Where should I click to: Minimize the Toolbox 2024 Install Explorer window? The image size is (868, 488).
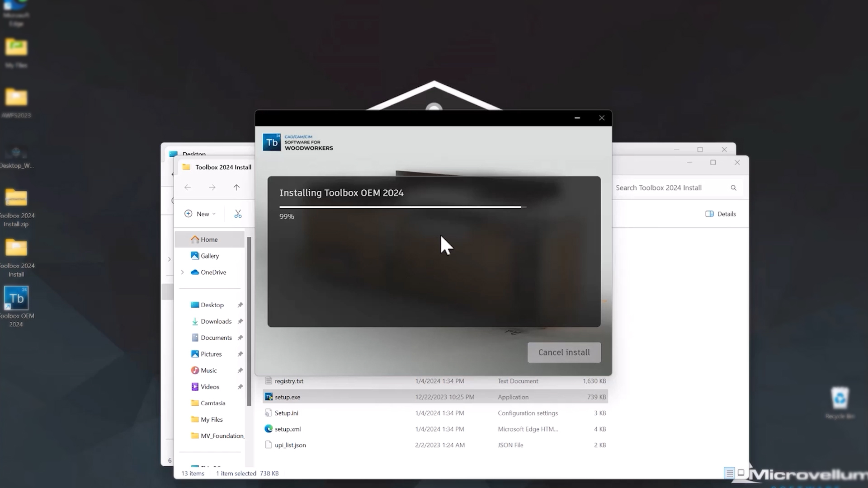[689, 163]
